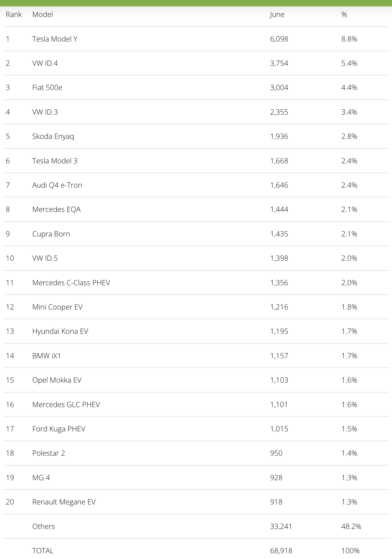Select the Mercedes EQA model name
The width and height of the screenshot is (392, 559).
[x=56, y=209]
